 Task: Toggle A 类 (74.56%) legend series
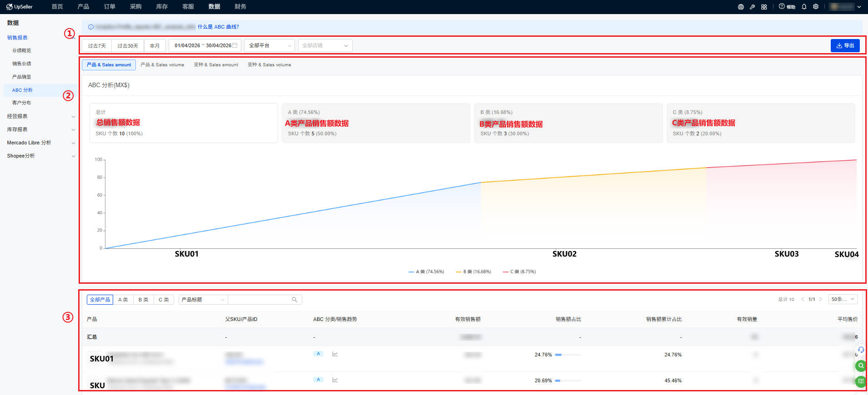pyautogui.click(x=426, y=272)
